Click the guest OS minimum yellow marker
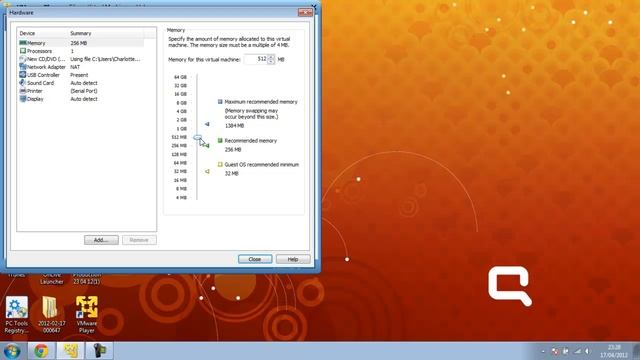This screenshot has height=360, width=640. pos(207,171)
